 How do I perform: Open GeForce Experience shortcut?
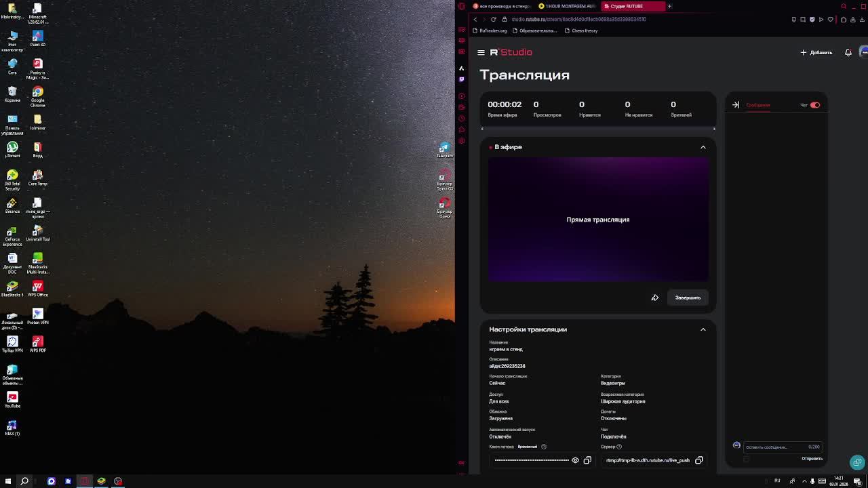tap(12, 235)
